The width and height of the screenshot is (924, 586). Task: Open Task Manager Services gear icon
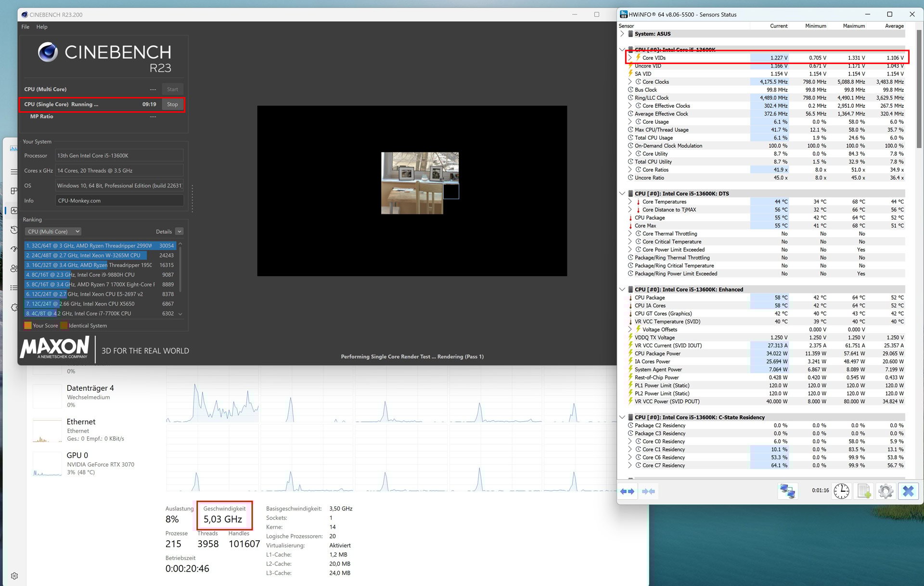coord(14,307)
